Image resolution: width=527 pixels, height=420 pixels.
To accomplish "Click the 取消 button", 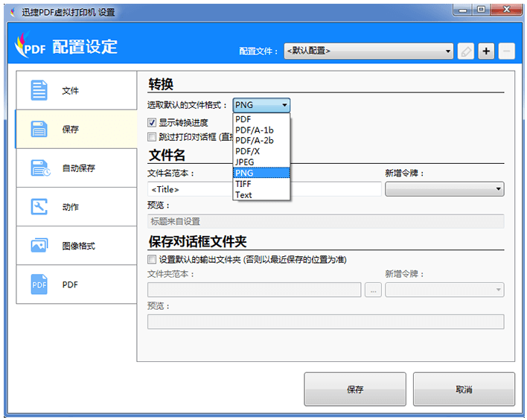I will click(464, 389).
